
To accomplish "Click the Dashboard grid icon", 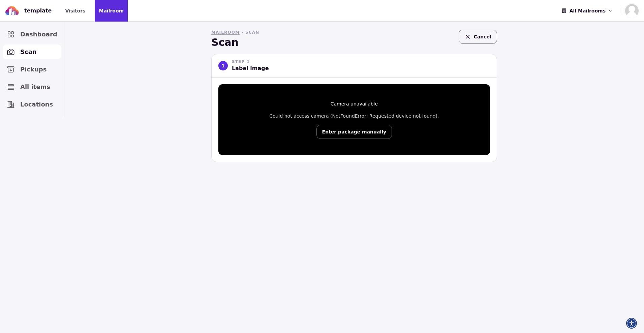I will pyautogui.click(x=11, y=34).
